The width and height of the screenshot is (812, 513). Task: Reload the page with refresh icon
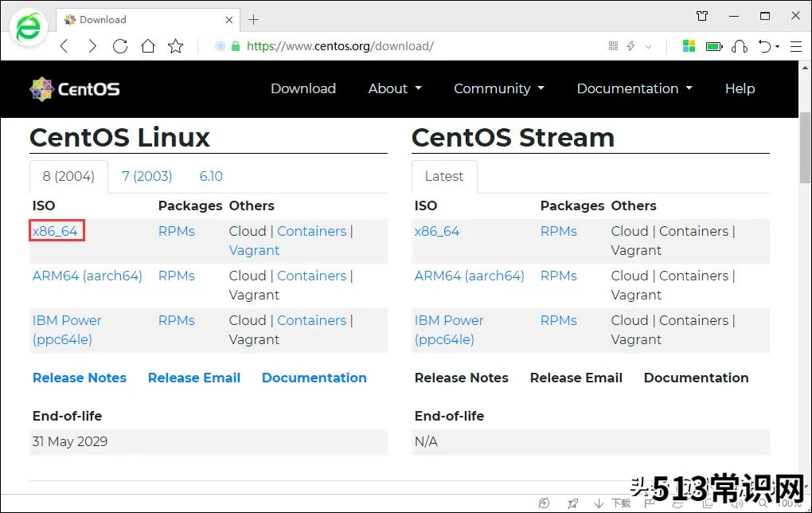(120, 46)
